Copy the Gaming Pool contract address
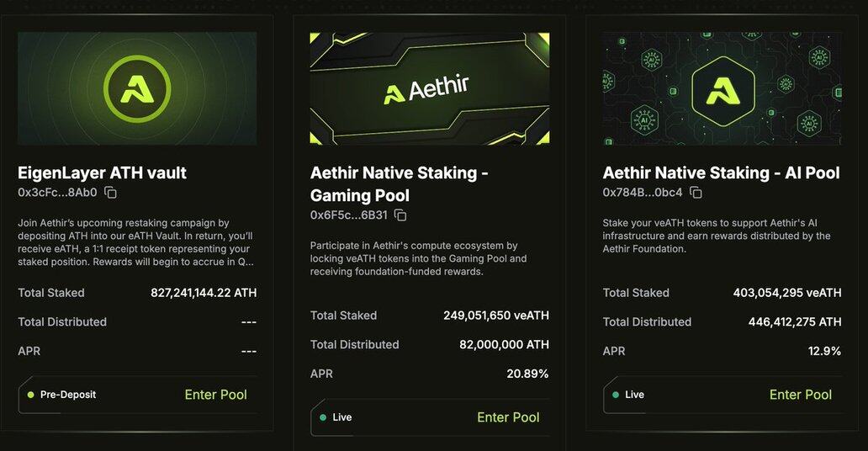Image resolution: width=868 pixels, height=451 pixels. (x=400, y=215)
